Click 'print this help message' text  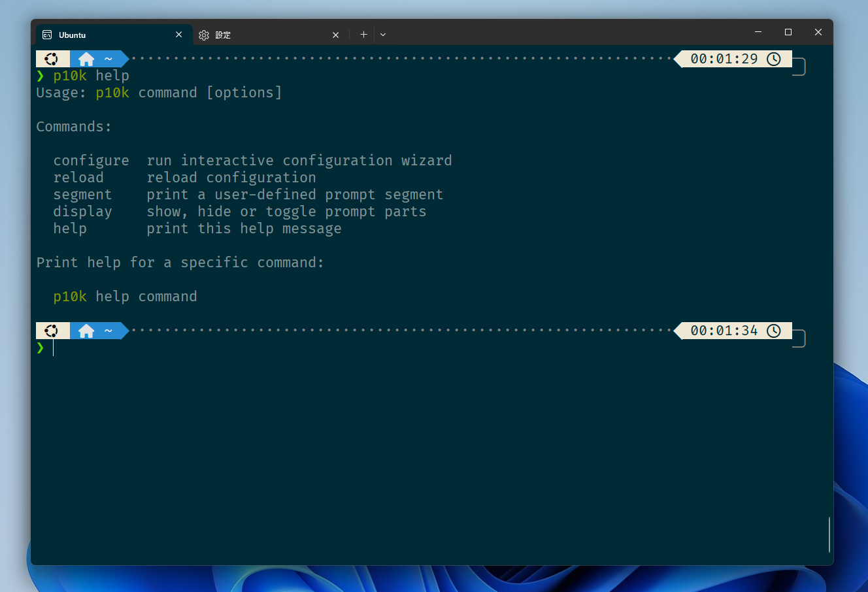[x=244, y=229]
